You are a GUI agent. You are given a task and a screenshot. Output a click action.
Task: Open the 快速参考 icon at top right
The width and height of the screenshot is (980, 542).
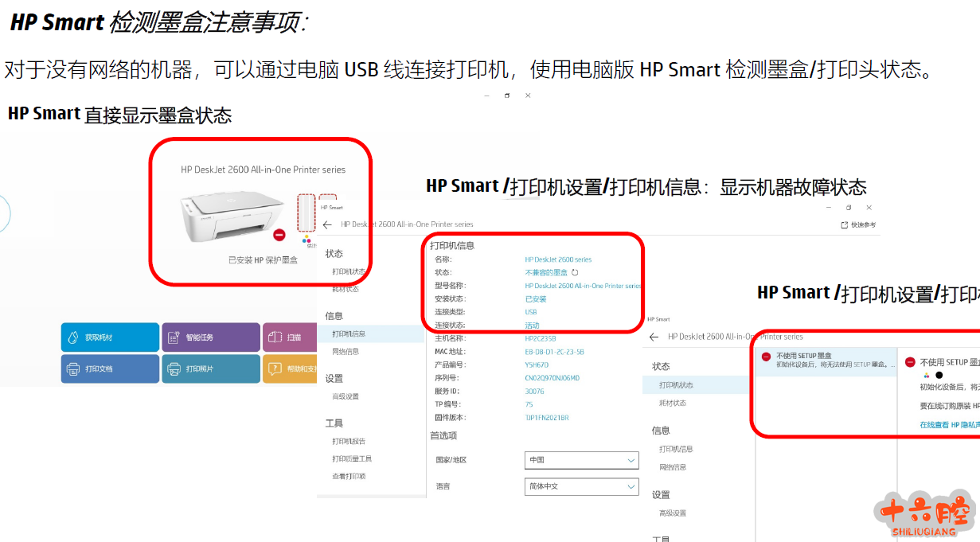click(x=845, y=225)
